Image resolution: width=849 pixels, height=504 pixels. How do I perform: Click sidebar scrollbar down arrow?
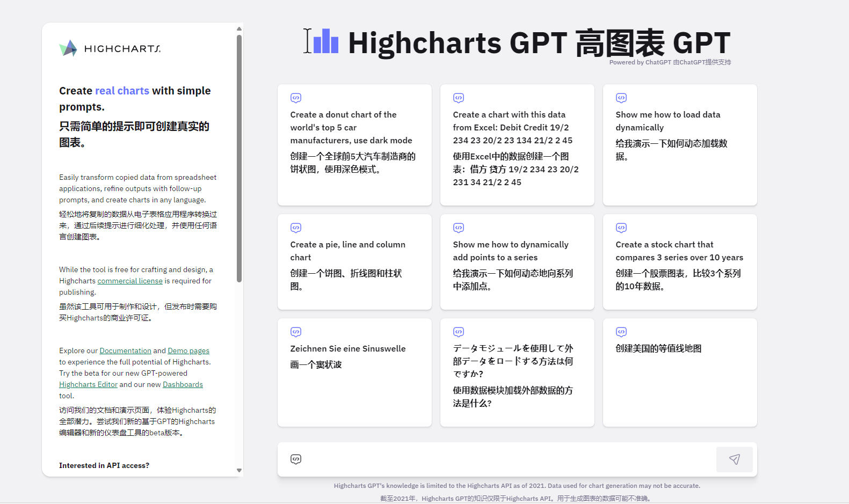tap(239, 470)
